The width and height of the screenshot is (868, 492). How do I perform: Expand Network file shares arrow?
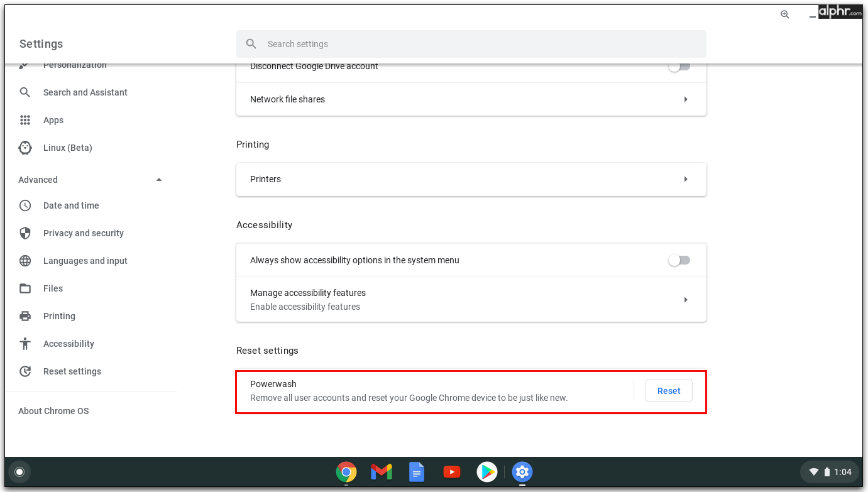click(x=686, y=99)
